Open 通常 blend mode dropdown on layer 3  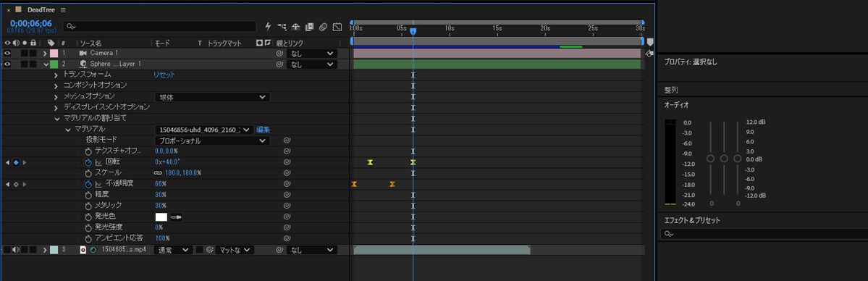click(x=173, y=250)
